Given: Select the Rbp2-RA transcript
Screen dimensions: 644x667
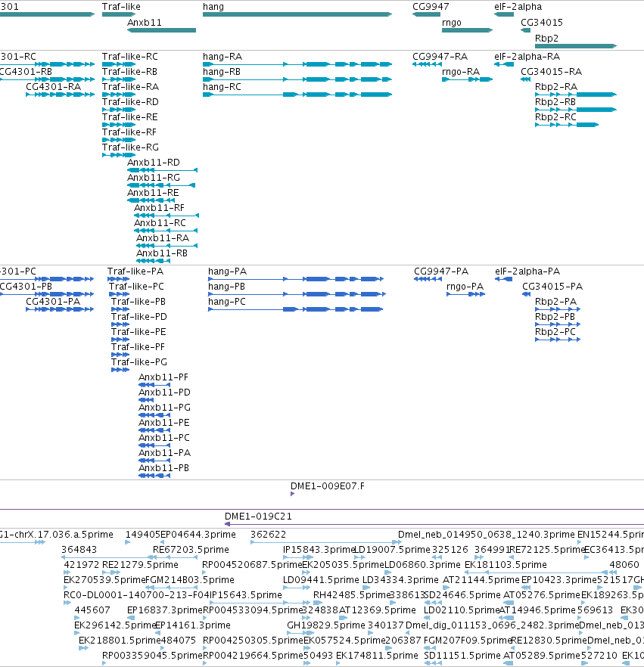Looking at the screenshot, I should pos(576,95).
